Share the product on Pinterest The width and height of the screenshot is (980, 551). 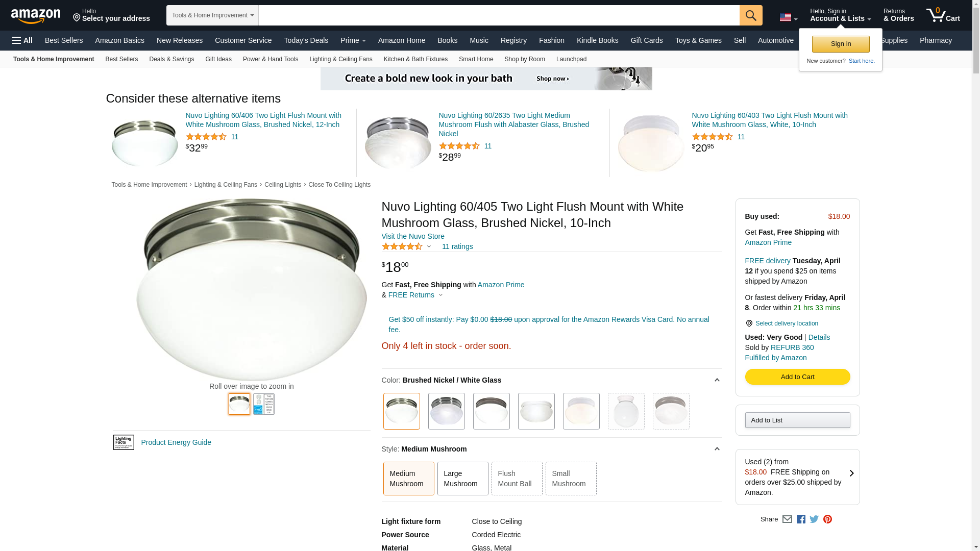tap(827, 519)
